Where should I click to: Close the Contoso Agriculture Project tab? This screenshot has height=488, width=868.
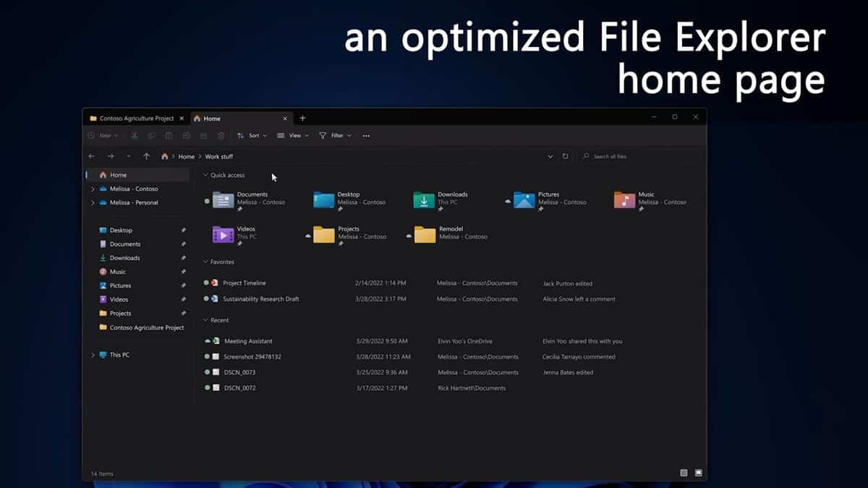(x=182, y=118)
